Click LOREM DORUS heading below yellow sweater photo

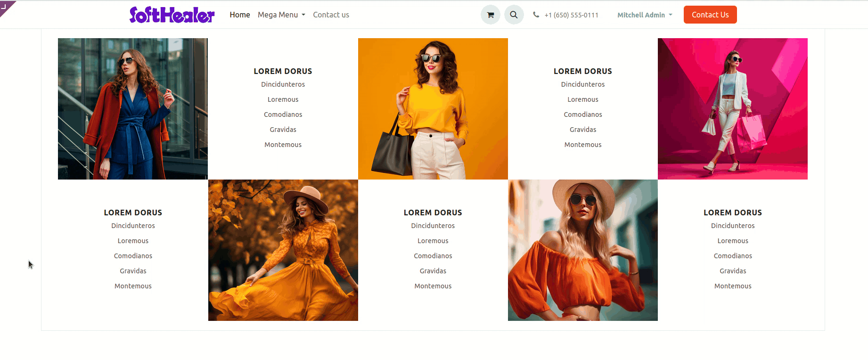pyautogui.click(x=433, y=213)
